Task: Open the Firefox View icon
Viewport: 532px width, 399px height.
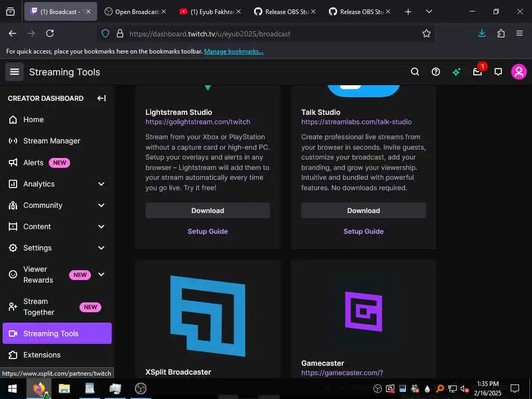Action: (10, 11)
